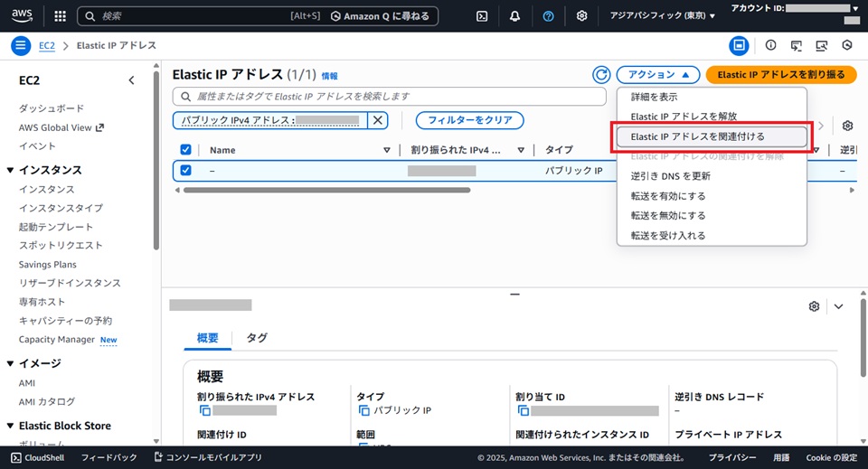Toggle the select-all checkbox in header

coord(185,149)
